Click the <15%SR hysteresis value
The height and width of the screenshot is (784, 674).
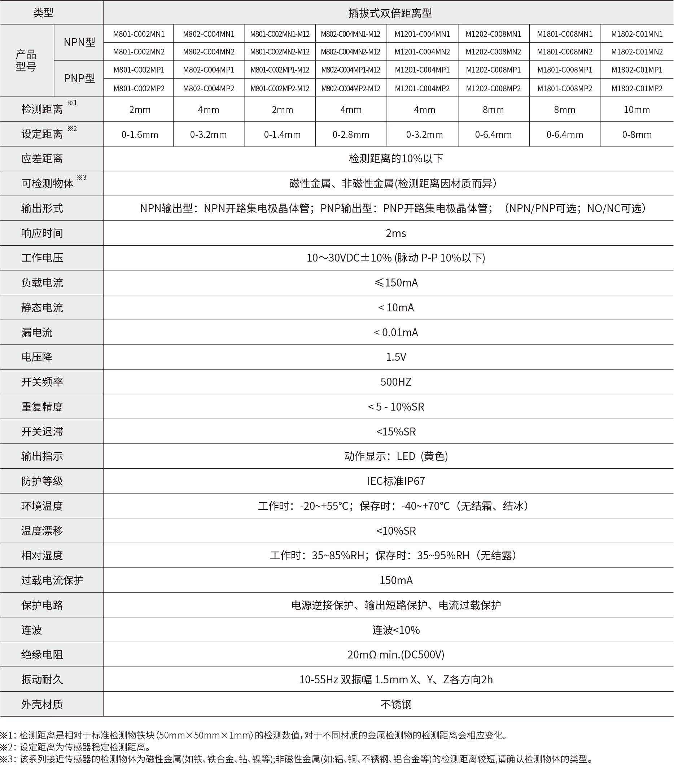(x=396, y=432)
